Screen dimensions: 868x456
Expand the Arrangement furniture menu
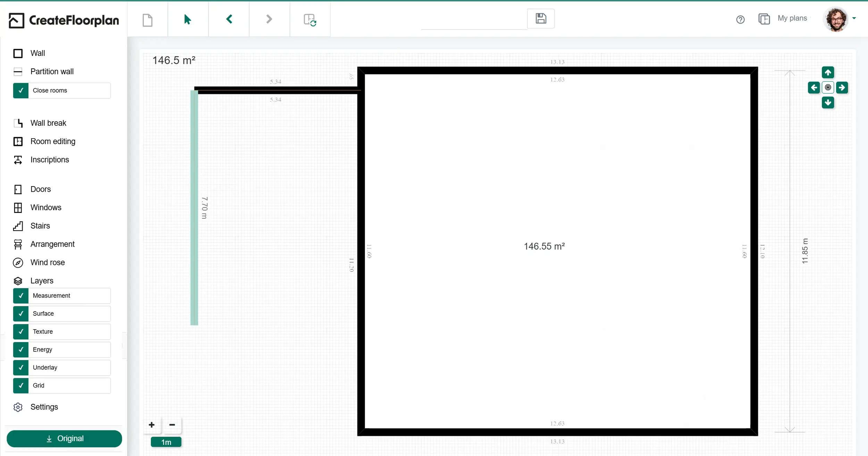pyautogui.click(x=52, y=244)
